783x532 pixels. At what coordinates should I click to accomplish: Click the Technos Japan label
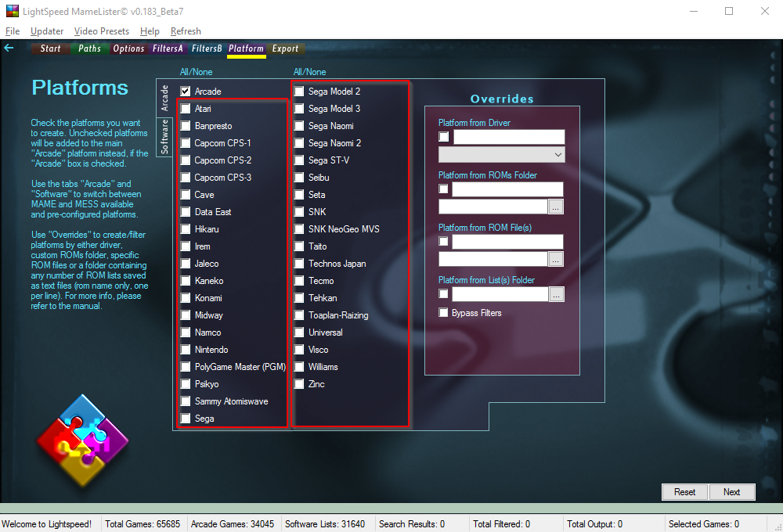[337, 264]
